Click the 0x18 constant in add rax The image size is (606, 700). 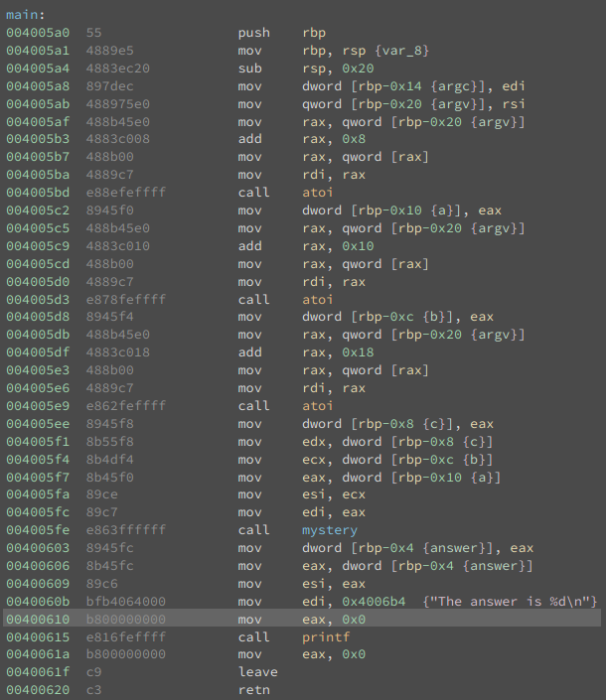pyautogui.click(x=359, y=352)
